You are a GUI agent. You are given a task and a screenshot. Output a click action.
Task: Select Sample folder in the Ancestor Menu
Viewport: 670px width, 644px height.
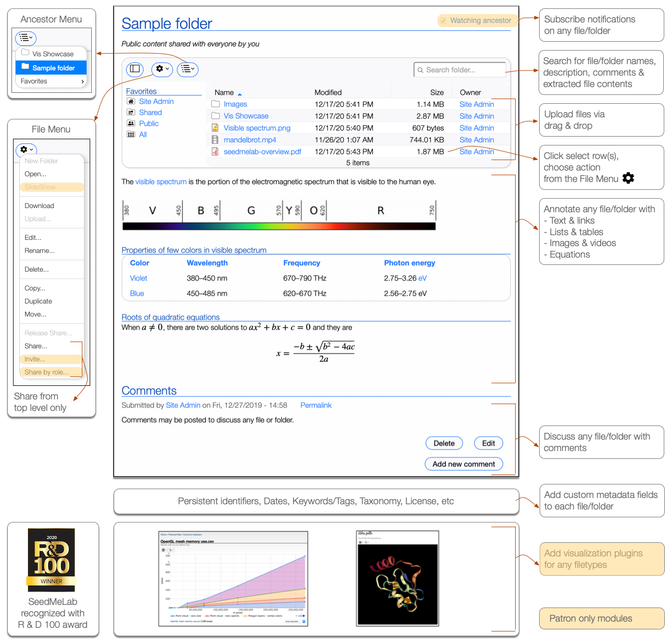pos(51,67)
